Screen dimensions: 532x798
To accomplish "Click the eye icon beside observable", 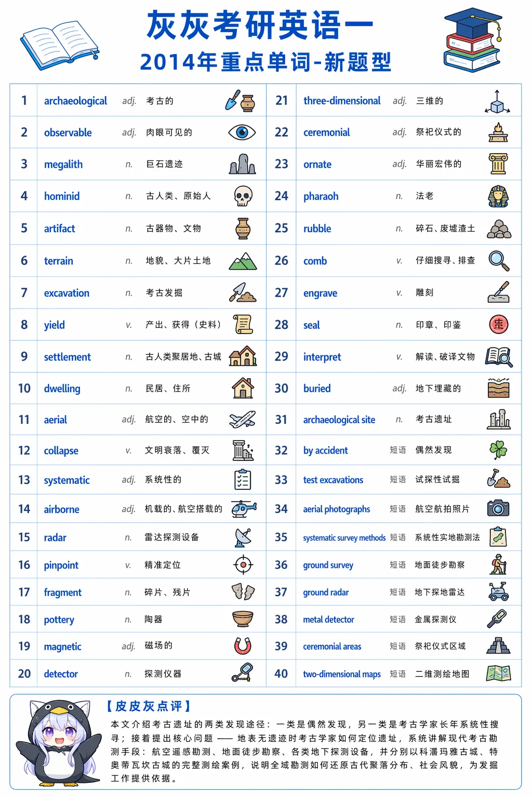I will (242, 132).
